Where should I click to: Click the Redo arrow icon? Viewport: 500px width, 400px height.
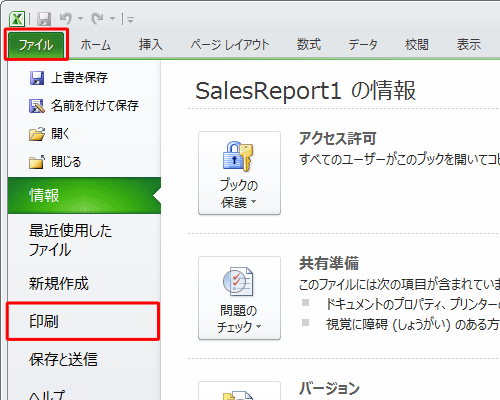[97, 18]
